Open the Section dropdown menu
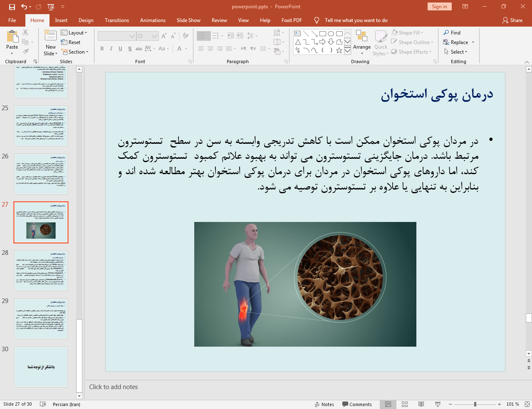 pyautogui.click(x=74, y=52)
